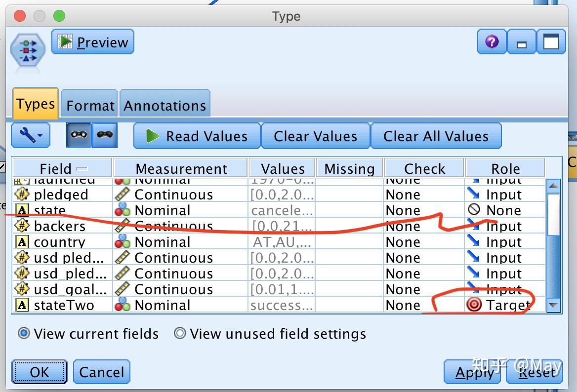Click Values cell for country row
The image size is (577, 392).
click(282, 241)
